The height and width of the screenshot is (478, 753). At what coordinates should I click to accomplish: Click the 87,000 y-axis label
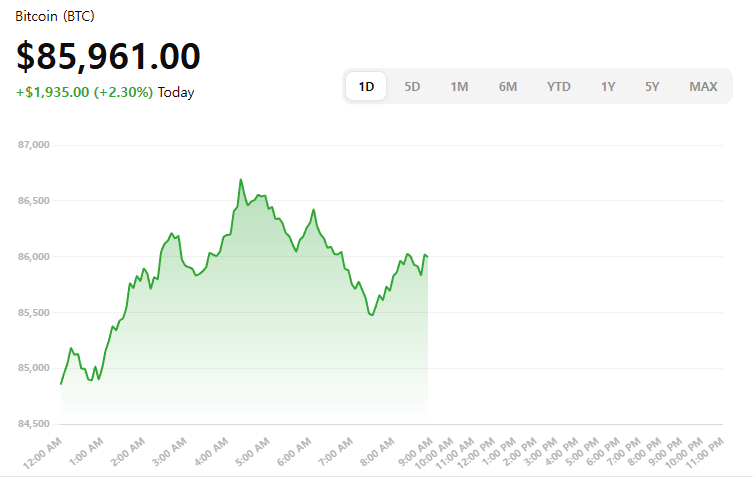click(34, 145)
